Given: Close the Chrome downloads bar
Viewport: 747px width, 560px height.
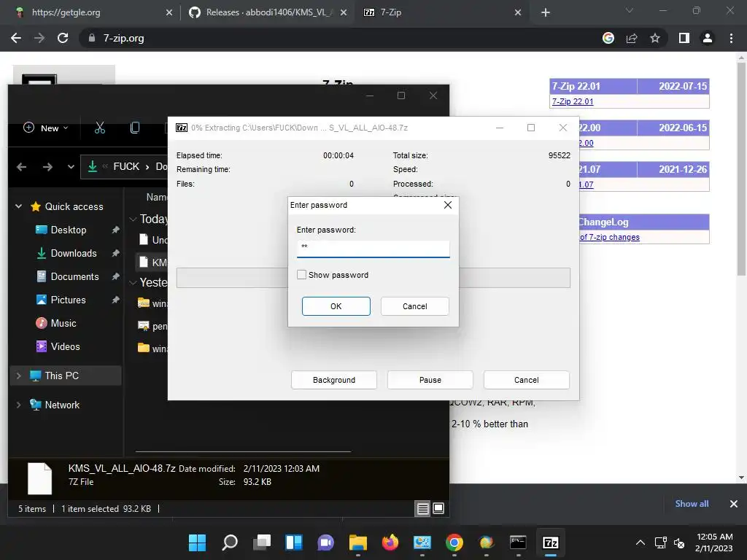Looking at the screenshot, I should pos(734,504).
